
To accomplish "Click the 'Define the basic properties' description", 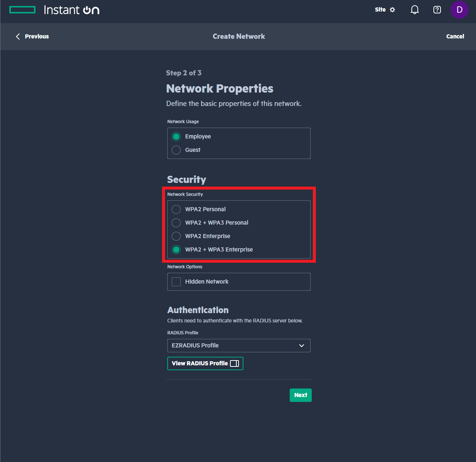I will tap(234, 104).
